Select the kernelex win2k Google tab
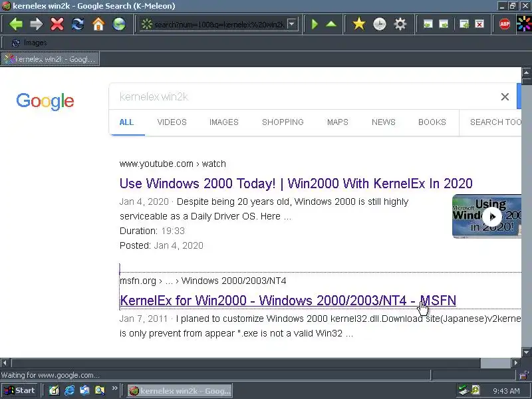 pos(50,59)
